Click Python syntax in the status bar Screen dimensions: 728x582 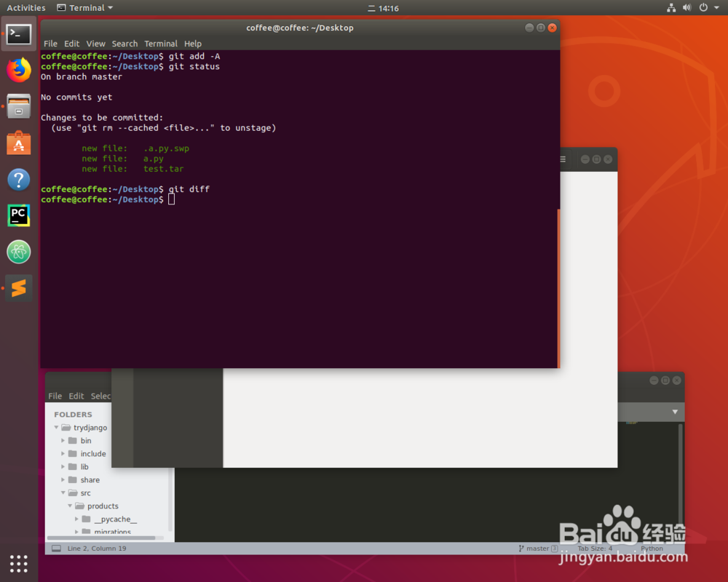coord(652,549)
